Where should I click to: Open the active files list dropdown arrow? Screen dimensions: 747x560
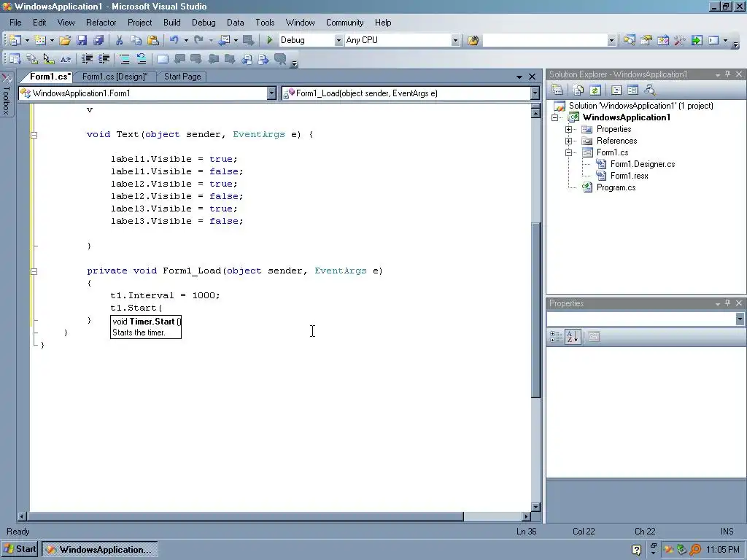[519, 77]
